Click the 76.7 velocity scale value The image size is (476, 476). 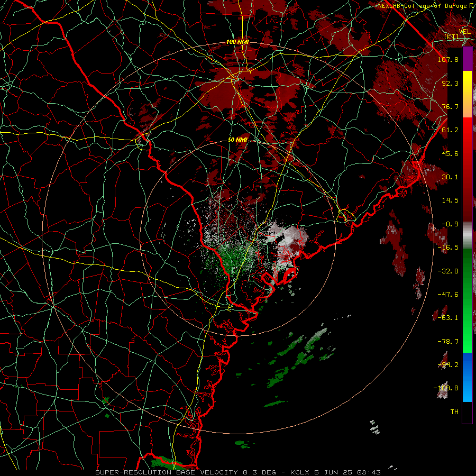[450, 106]
